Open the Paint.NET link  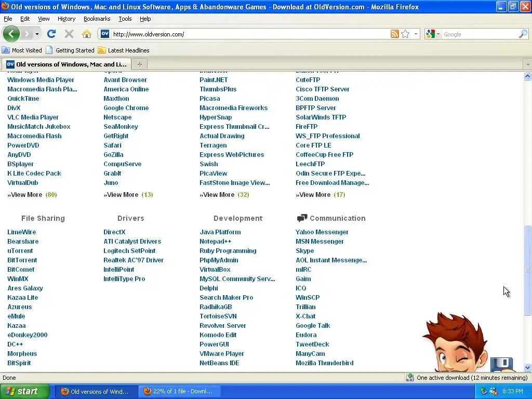[x=214, y=79]
